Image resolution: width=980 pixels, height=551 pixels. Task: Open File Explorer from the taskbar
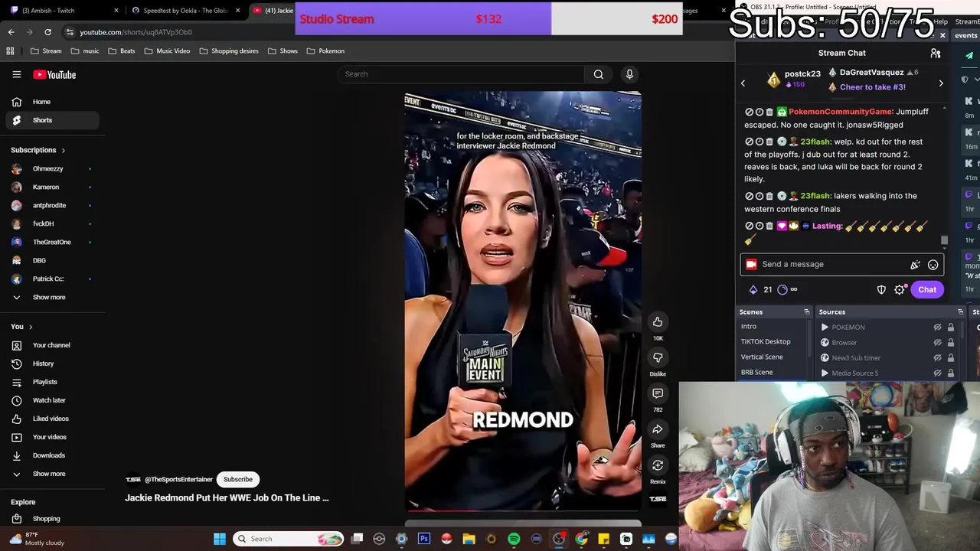469,539
